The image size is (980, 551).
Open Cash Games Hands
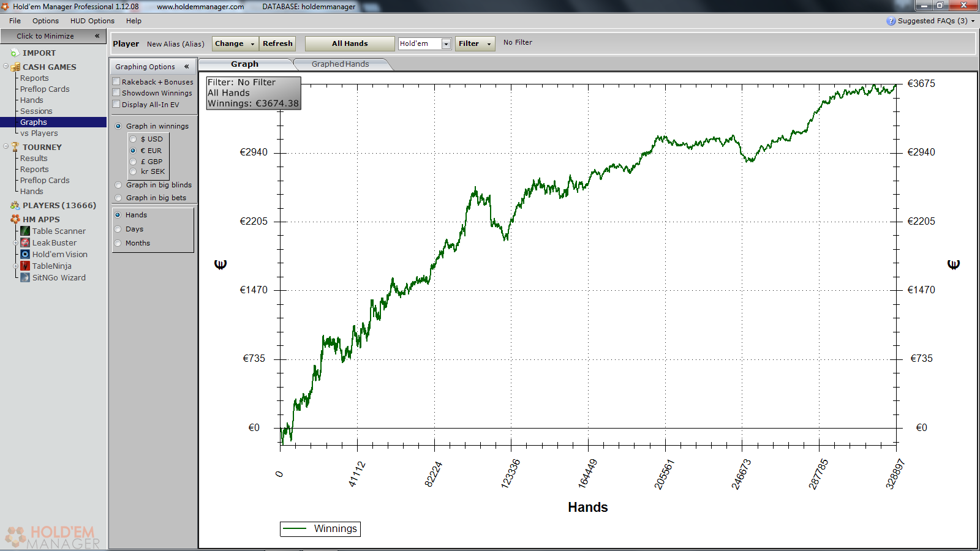coord(31,100)
